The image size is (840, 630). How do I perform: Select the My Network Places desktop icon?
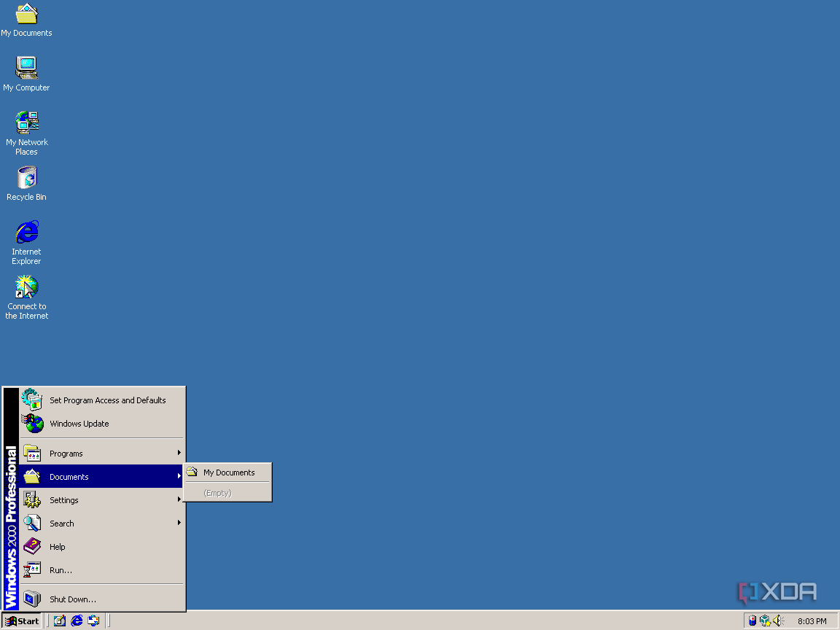(x=26, y=133)
